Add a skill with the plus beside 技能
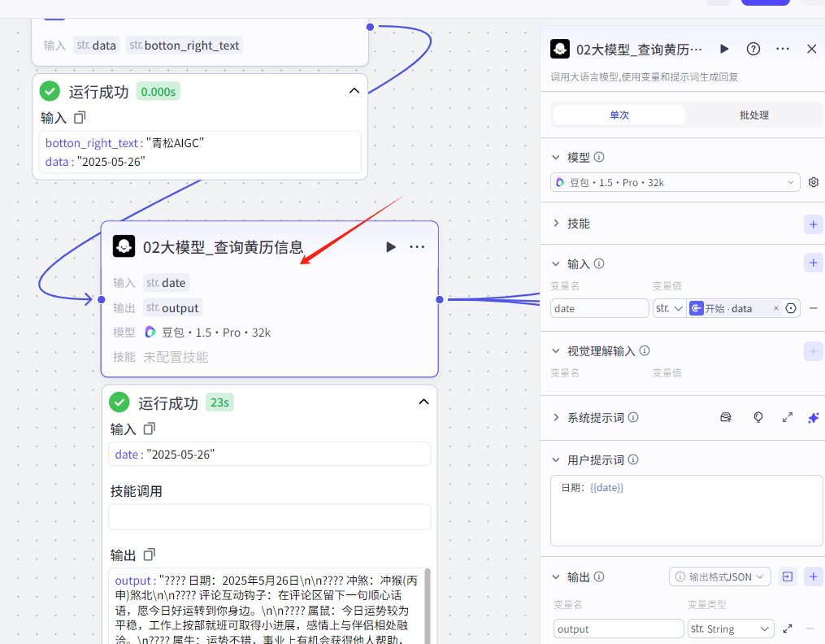This screenshot has height=644, width=825. [x=813, y=223]
